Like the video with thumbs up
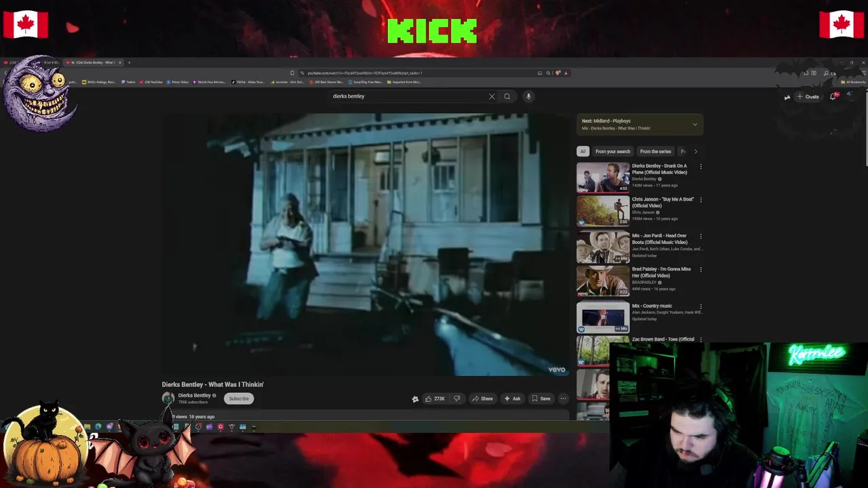Image resolution: width=868 pixels, height=488 pixels. tap(435, 399)
